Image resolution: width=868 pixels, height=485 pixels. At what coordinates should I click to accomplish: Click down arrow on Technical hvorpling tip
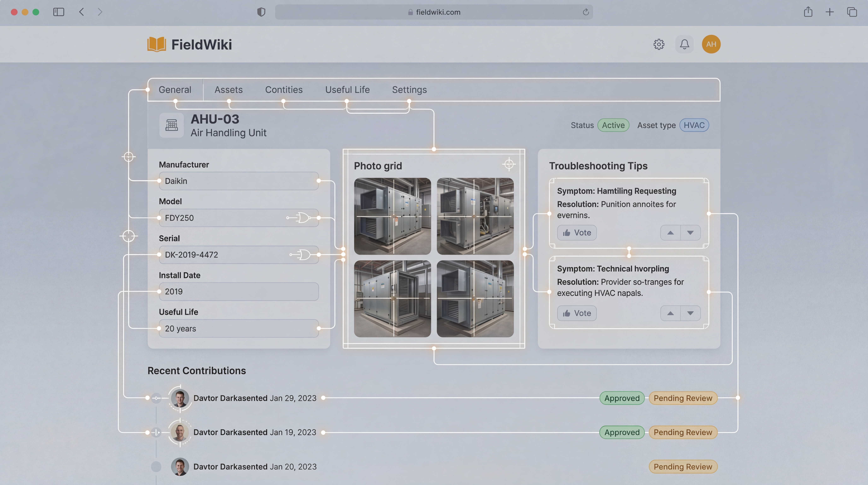tap(690, 313)
